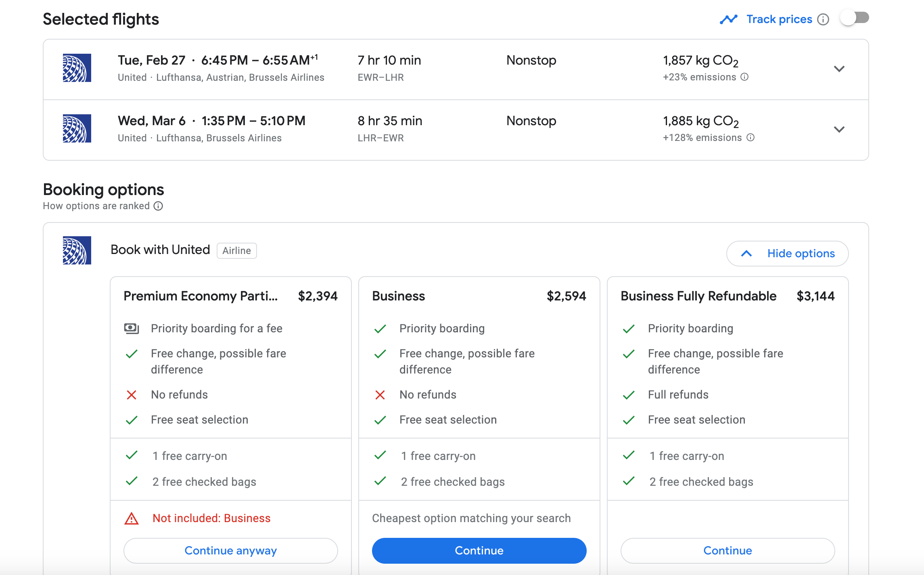Click Priority boarding for a fee text
This screenshot has height=575, width=924.
217,329
